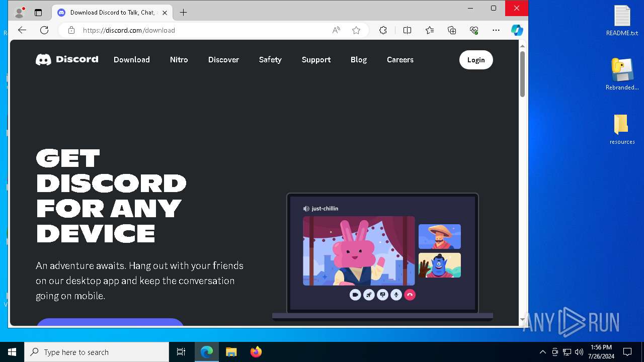Click the Discord logo in header
This screenshot has height=362, width=644.
click(x=67, y=59)
